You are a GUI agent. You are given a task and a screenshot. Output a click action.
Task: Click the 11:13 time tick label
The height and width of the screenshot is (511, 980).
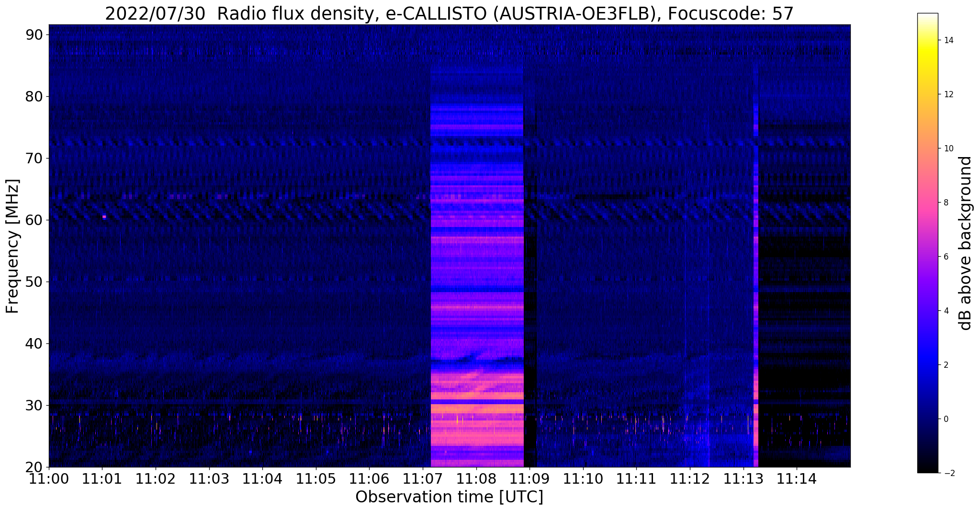743,478
